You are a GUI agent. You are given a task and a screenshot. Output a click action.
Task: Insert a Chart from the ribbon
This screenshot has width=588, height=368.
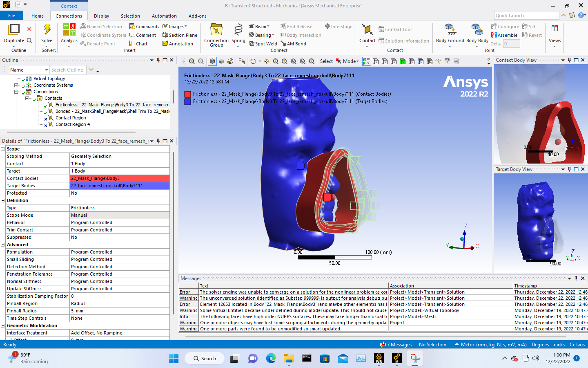138,44
